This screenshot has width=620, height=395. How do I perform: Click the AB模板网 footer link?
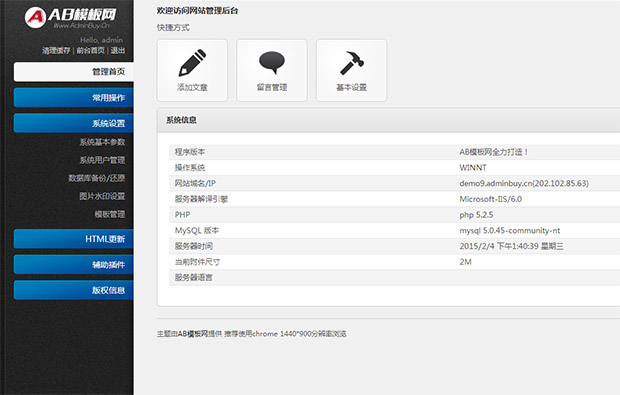point(193,334)
